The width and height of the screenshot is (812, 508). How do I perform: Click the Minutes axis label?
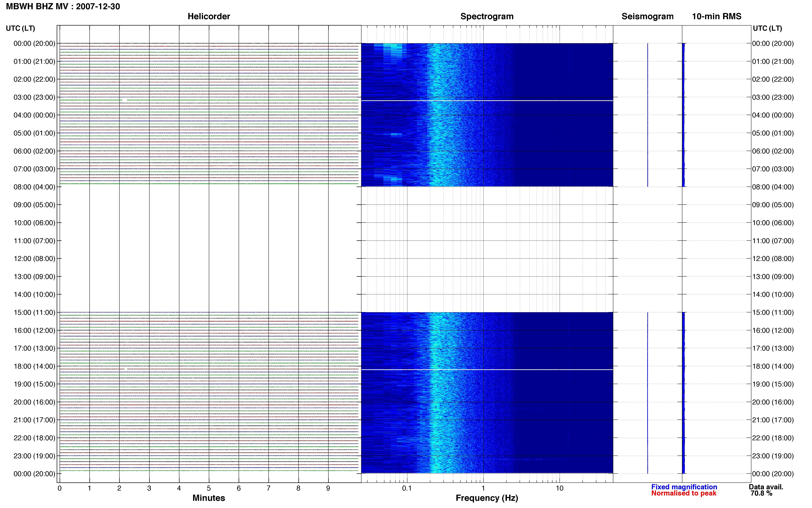point(208,498)
